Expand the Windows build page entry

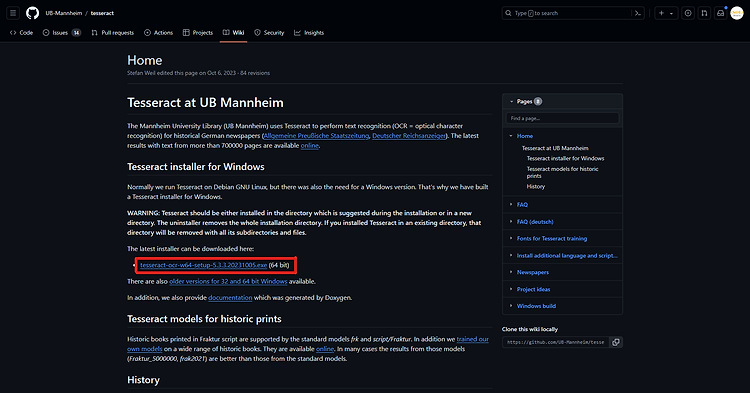(511, 306)
